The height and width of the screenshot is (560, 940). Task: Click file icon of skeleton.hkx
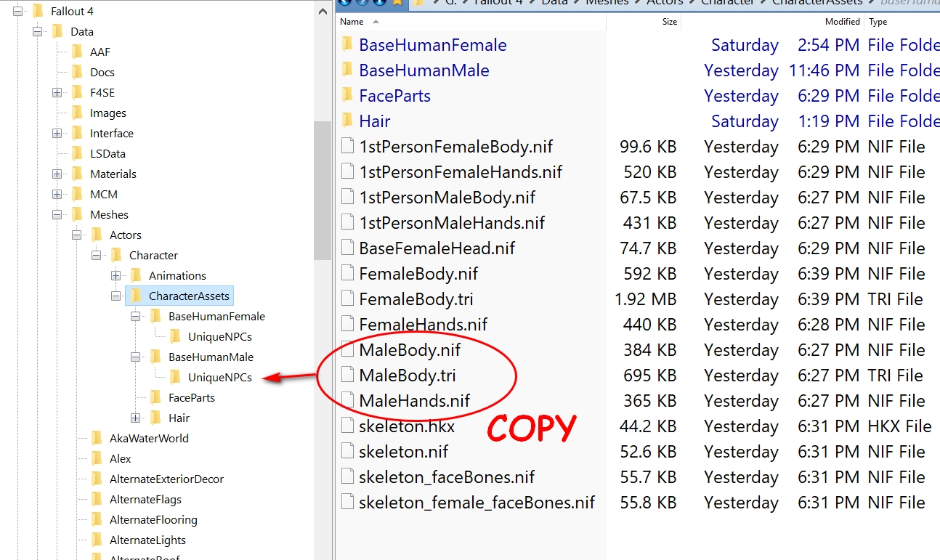coord(347,426)
